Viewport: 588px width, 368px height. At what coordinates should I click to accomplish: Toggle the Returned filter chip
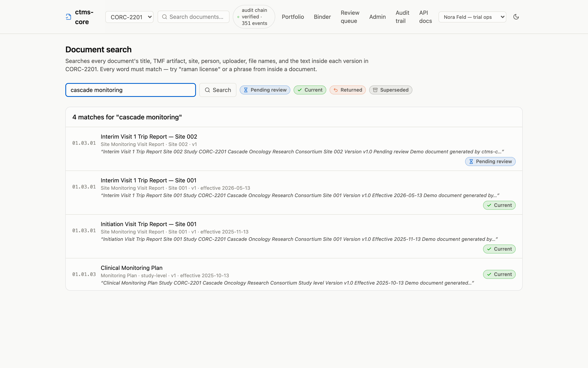coord(347,90)
